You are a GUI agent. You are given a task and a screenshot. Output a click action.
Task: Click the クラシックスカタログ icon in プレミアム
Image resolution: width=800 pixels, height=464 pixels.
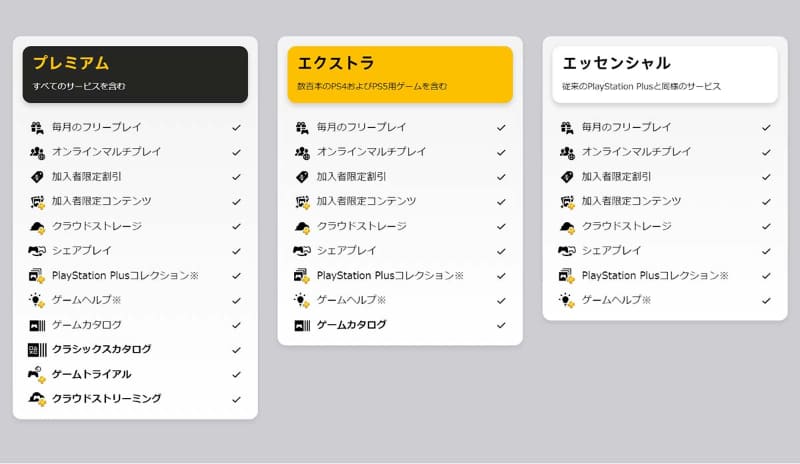37,350
